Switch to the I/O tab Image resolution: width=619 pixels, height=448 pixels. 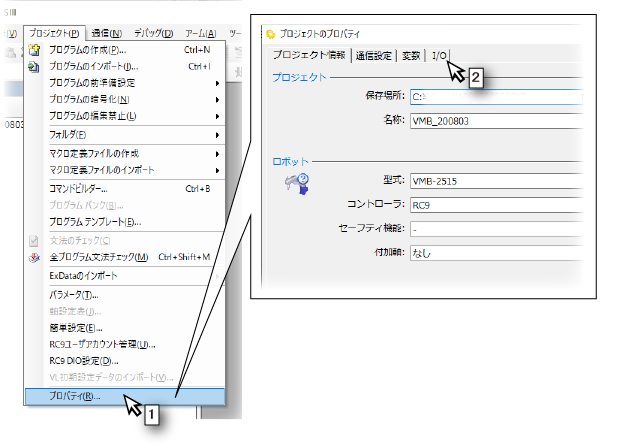[x=439, y=55]
